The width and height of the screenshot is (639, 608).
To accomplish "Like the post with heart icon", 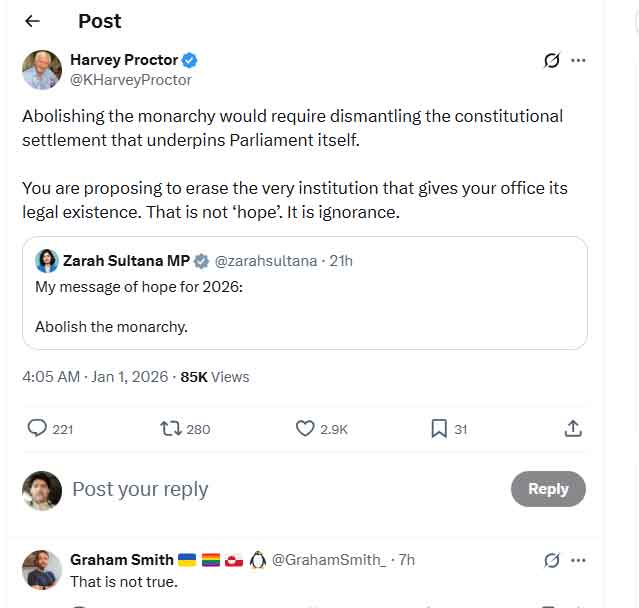I will [x=306, y=428].
